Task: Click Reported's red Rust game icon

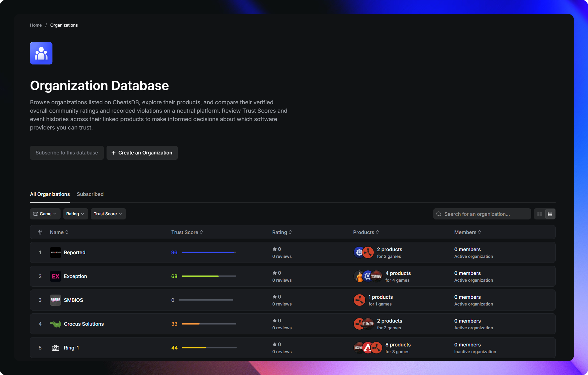Action: [368, 252]
